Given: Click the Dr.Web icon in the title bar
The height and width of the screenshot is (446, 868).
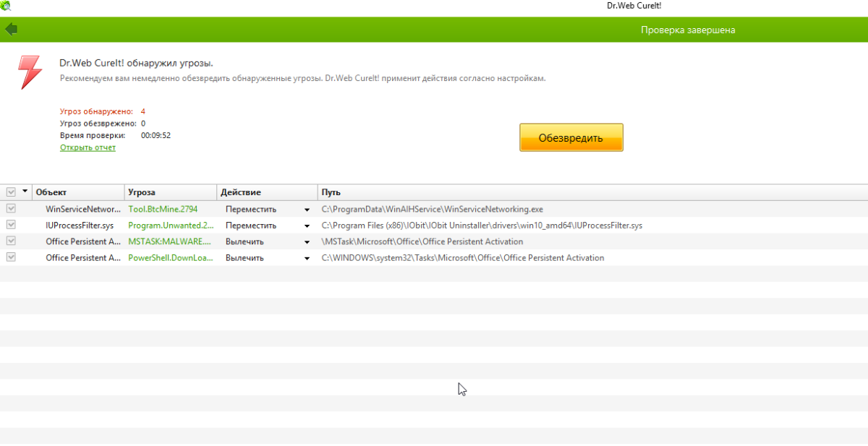Looking at the screenshot, I should point(7,7).
